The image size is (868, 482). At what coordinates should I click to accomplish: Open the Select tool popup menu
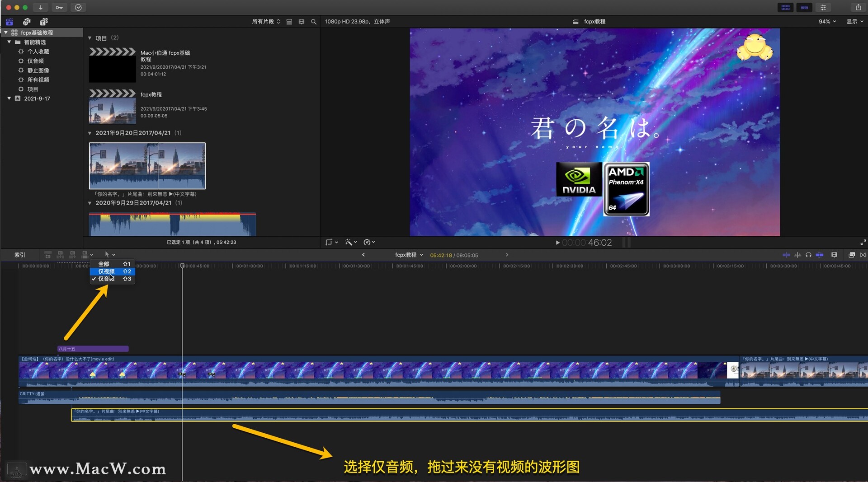coord(110,255)
